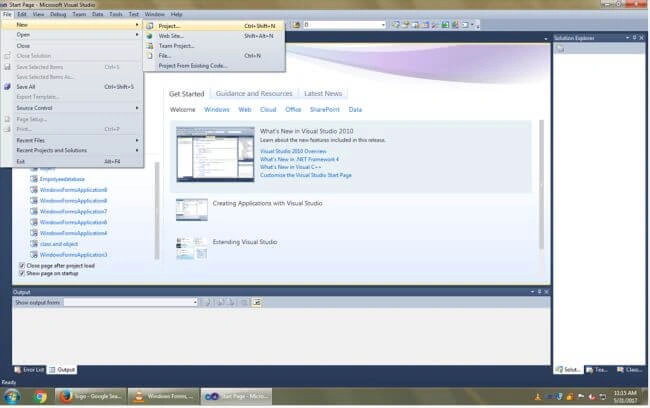650x408 pixels.
Task: Click the Team Project icon
Action: coord(150,46)
